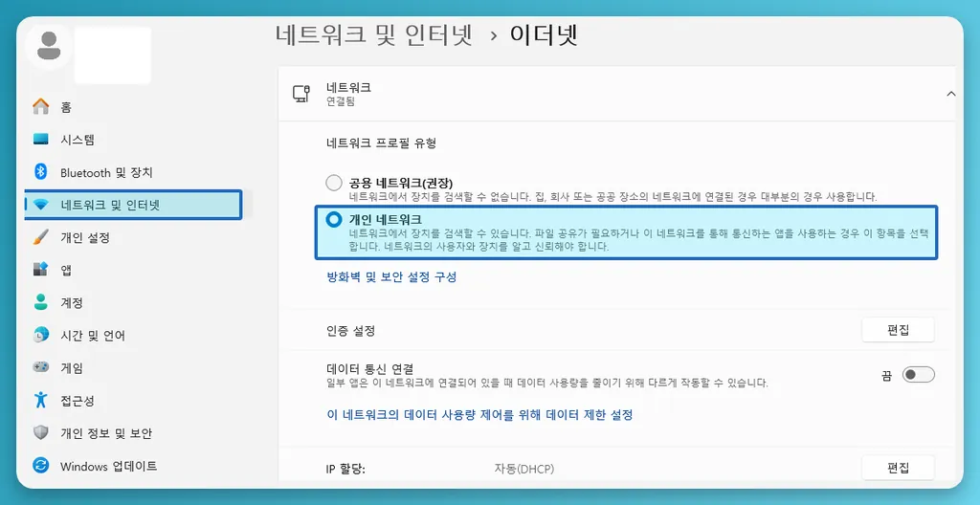Click 연결됨 status text
Screen dimensions: 980x505
click(x=341, y=101)
